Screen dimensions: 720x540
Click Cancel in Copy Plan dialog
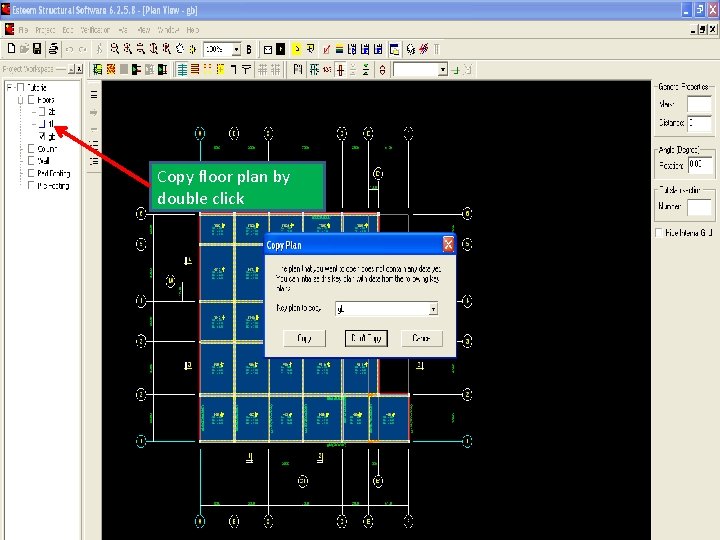[x=422, y=338]
